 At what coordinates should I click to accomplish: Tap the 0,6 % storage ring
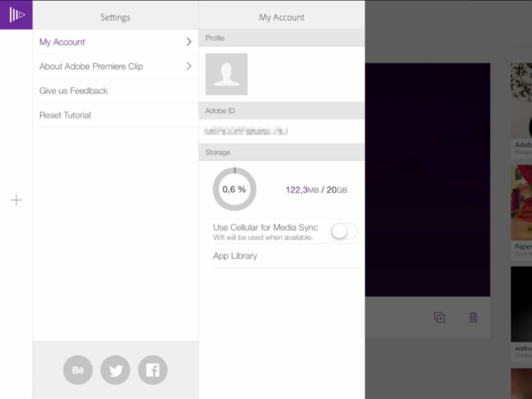[234, 189]
